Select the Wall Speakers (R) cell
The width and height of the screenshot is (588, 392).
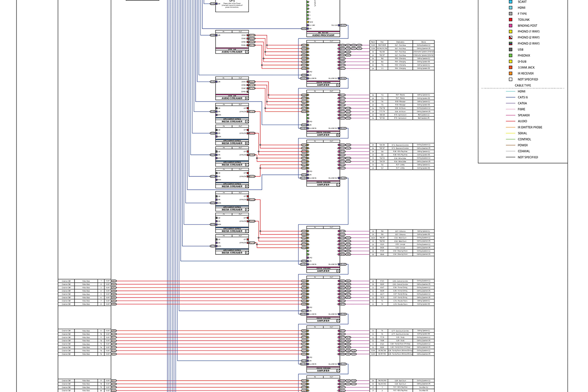tap(423, 118)
